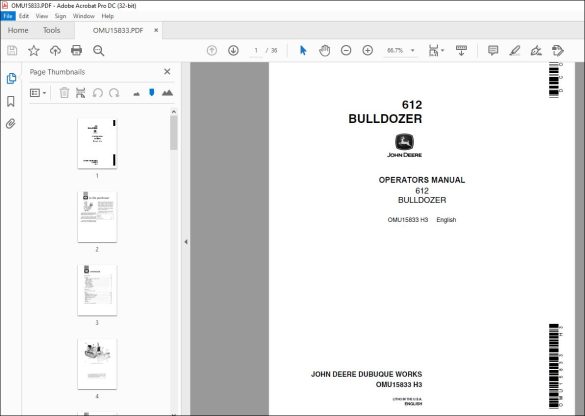Viewport: 585px width, 416px height.
Task: Add the document to starred files
Action: (34, 50)
